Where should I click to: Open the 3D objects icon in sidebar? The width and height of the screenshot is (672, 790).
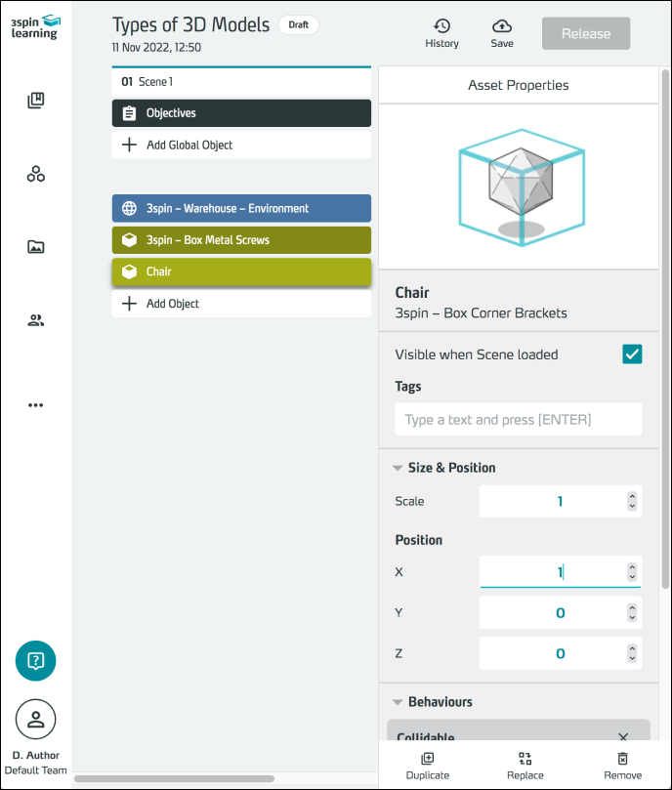[x=36, y=174]
